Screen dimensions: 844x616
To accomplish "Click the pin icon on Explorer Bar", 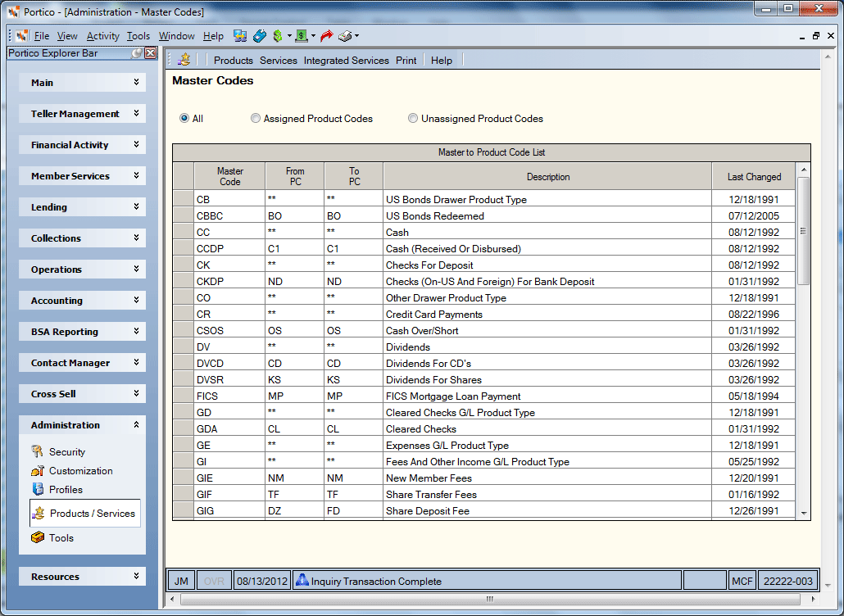I will [x=137, y=53].
